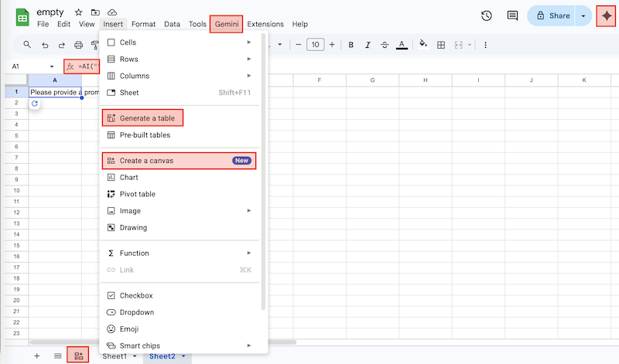Image resolution: width=619 pixels, height=364 pixels.
Task: Open the Tools menu
Action: point(197,24)
